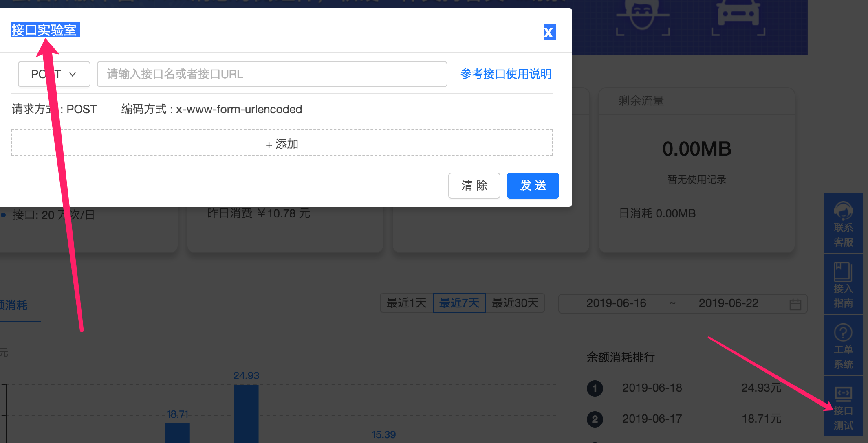Click the 24.93 chart bar
The height and width of the screenshot is (443, 868).
pyautogui.click(x=246, y=413)
